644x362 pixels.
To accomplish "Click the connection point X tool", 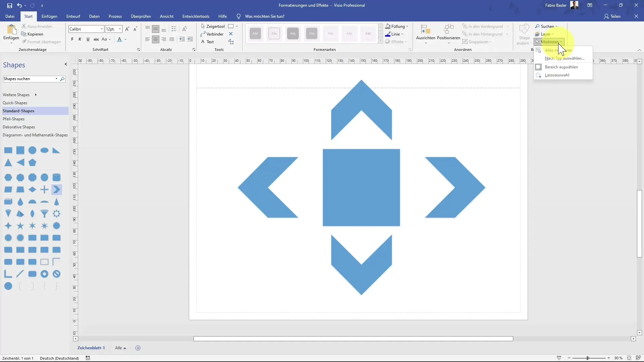I will click(231, 34).
